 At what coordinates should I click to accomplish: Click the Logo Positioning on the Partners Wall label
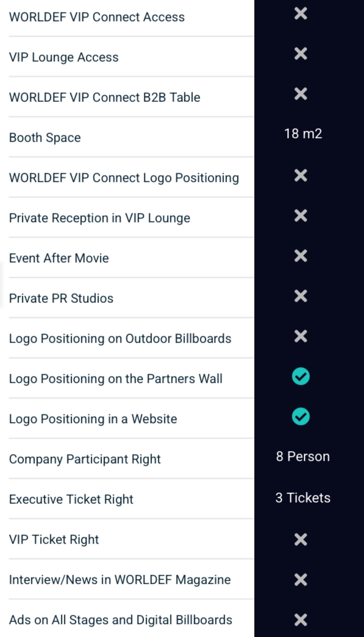pyautogui.click(x=116, y=379)
